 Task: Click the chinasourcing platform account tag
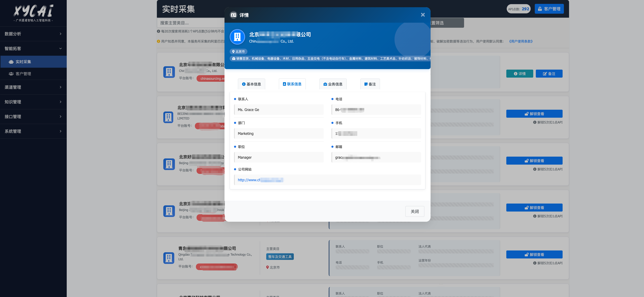click(x=210, y=79)
